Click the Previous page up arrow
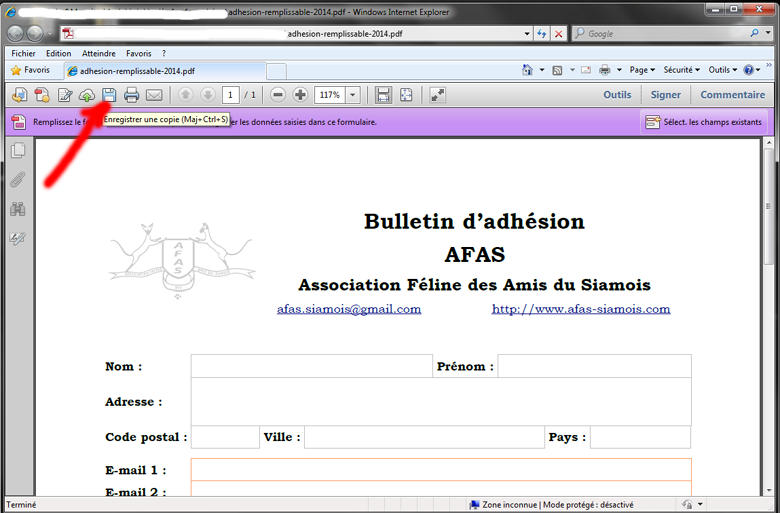The height and width of the screenshot is (513, 780). click(x=186, y=95)
